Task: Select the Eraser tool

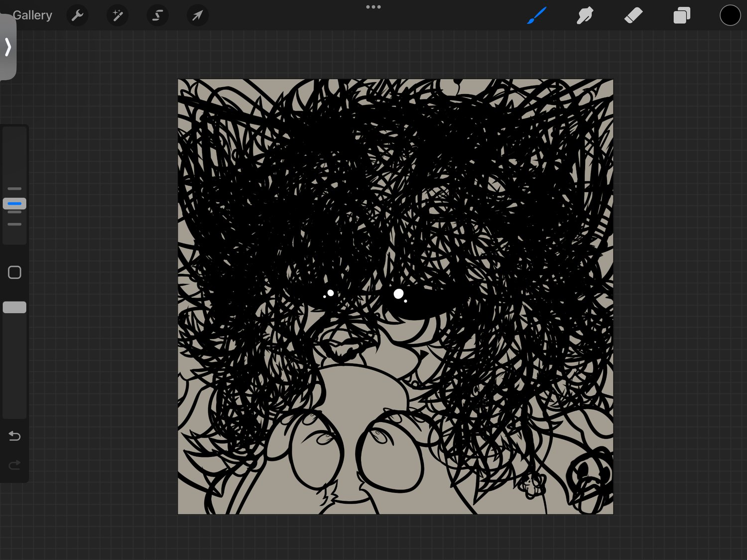Action: tap(633, 15)
